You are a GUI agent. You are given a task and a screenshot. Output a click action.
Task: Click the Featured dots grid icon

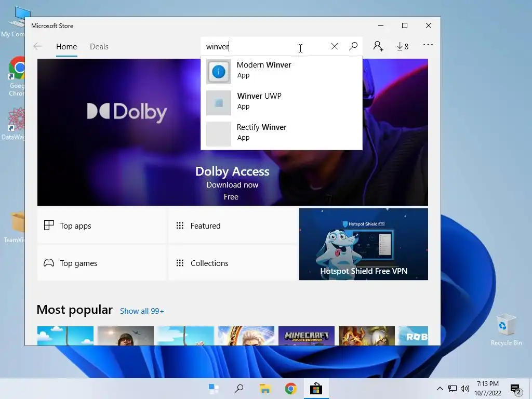pos(180,225)
